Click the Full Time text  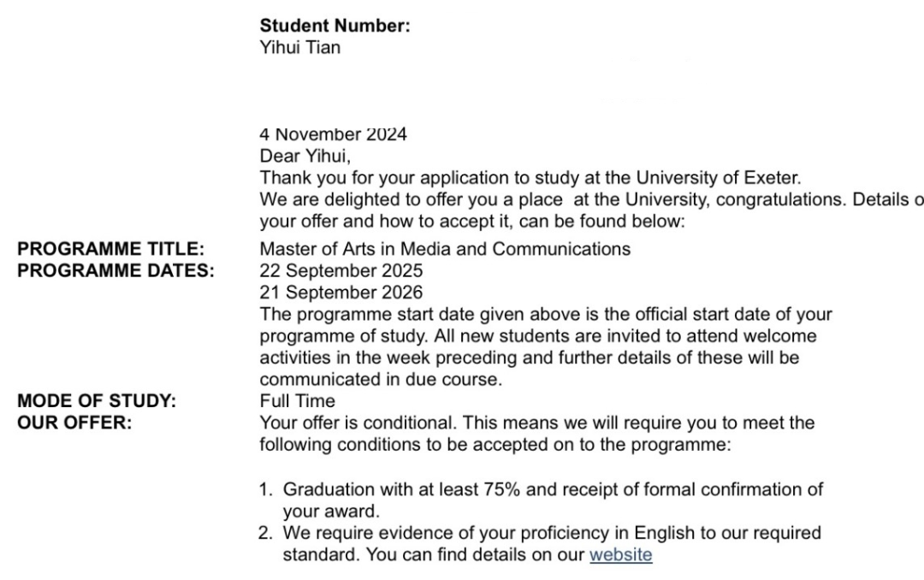297,400
